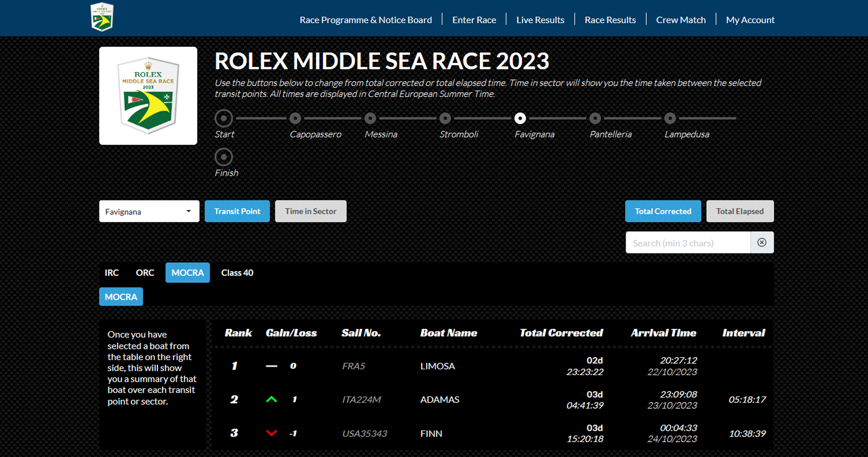Click the red loss arrow for FINN
This screenshot has height=457, width=868.
pyautogui.click(x=271, y=433)
